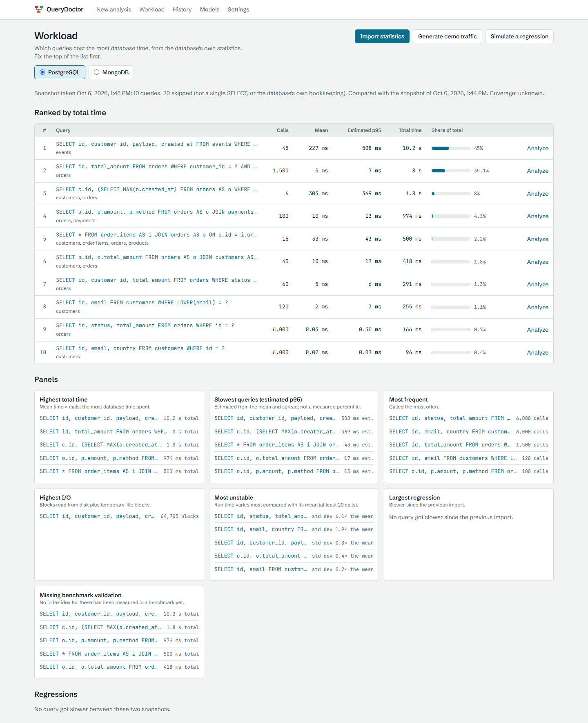Viewport: 588px width, 723px height.
Task: Click Simulate a regression button
Action: 519,36
